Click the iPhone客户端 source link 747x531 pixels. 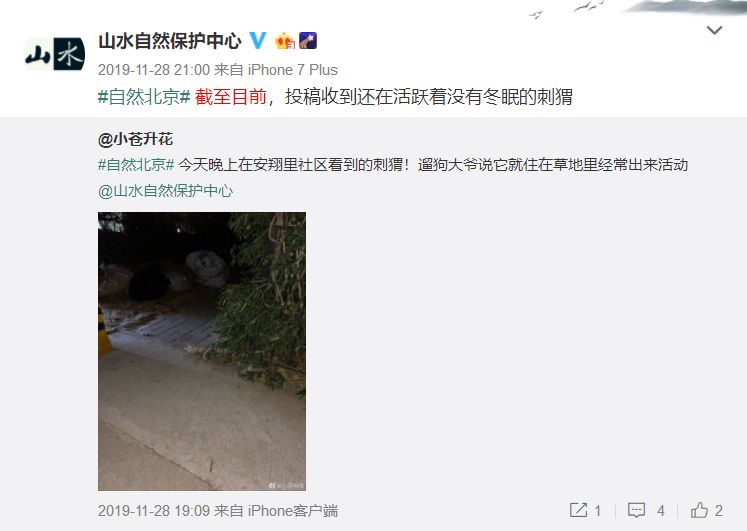293,511
